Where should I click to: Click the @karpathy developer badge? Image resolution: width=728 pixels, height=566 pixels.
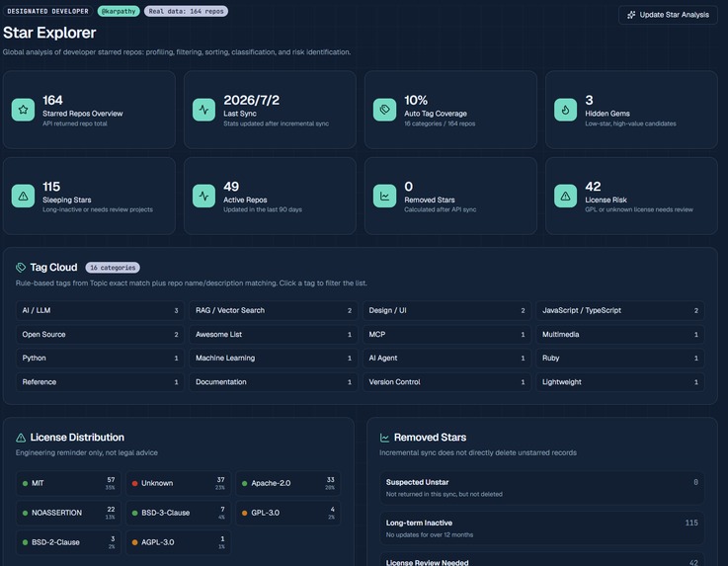[x=119, y=11]
